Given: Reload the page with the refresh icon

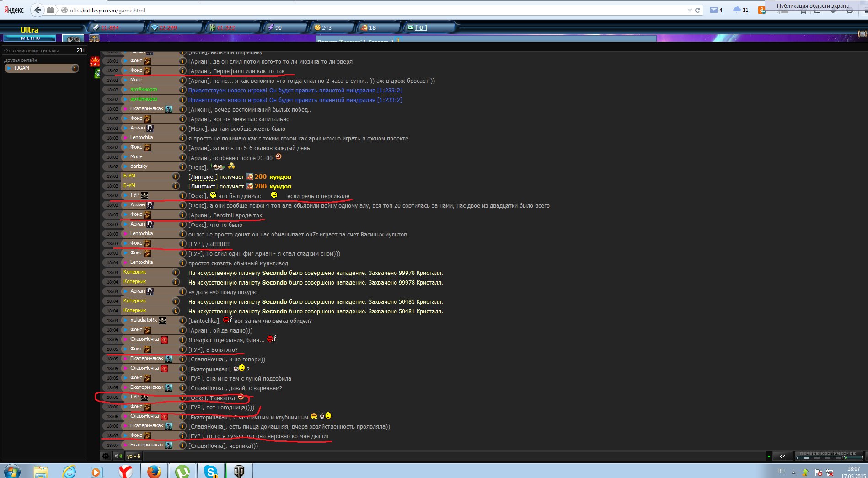Looking at the screenshot, I should click(x=697, y=10).
